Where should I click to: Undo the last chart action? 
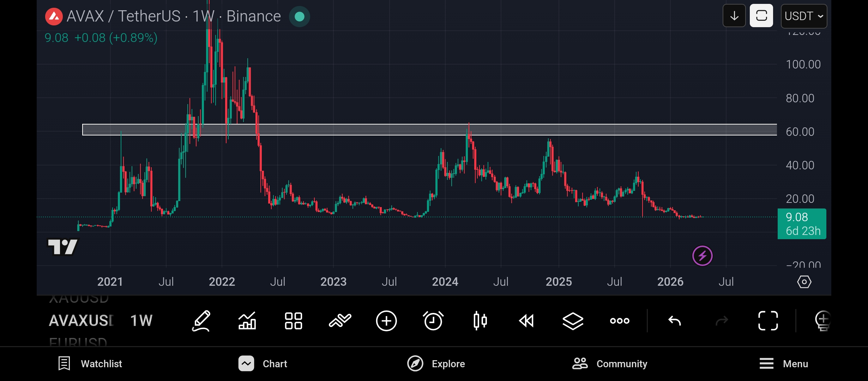tap(675, 321)
